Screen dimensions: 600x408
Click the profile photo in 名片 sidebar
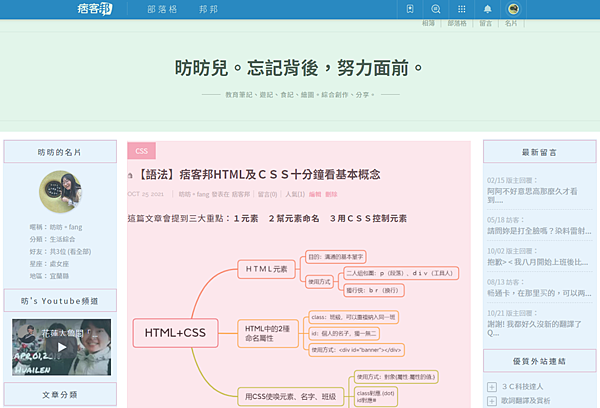click(60, 192)
